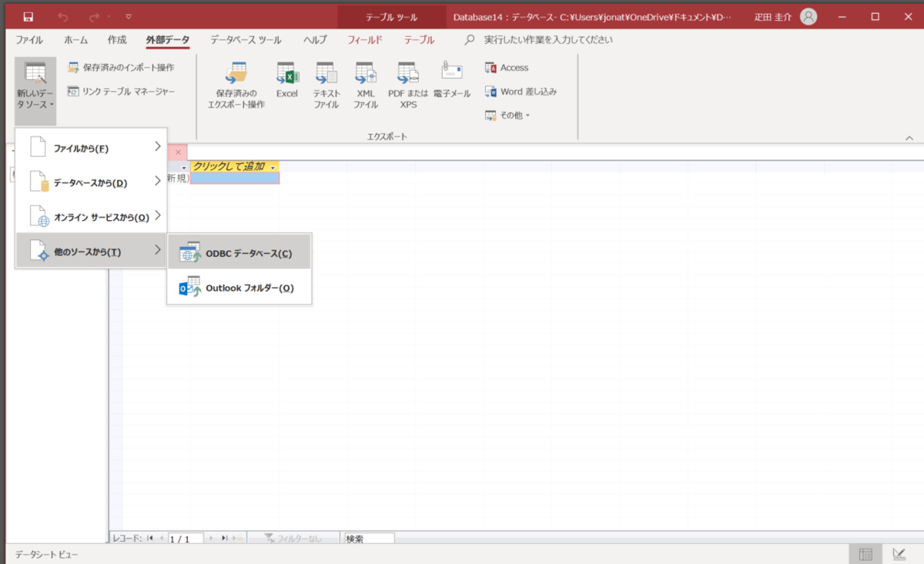
Task: Expand the その他 export dropdown
Action: (507, 115)
